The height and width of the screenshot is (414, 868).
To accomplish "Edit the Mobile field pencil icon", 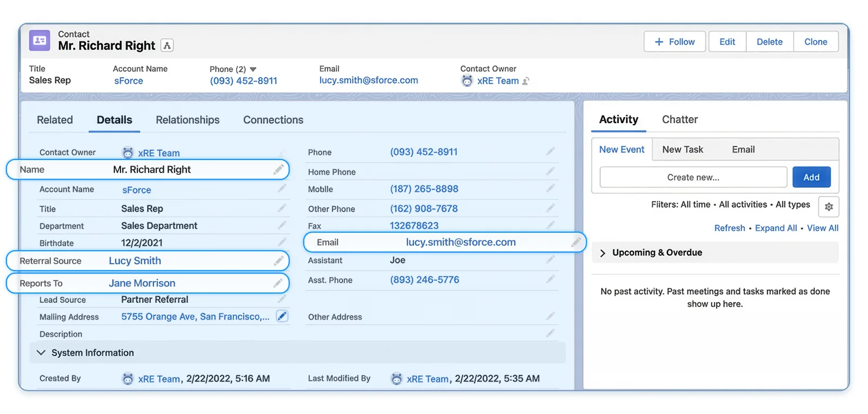I will pyautogui.click(x=550, y=189).
